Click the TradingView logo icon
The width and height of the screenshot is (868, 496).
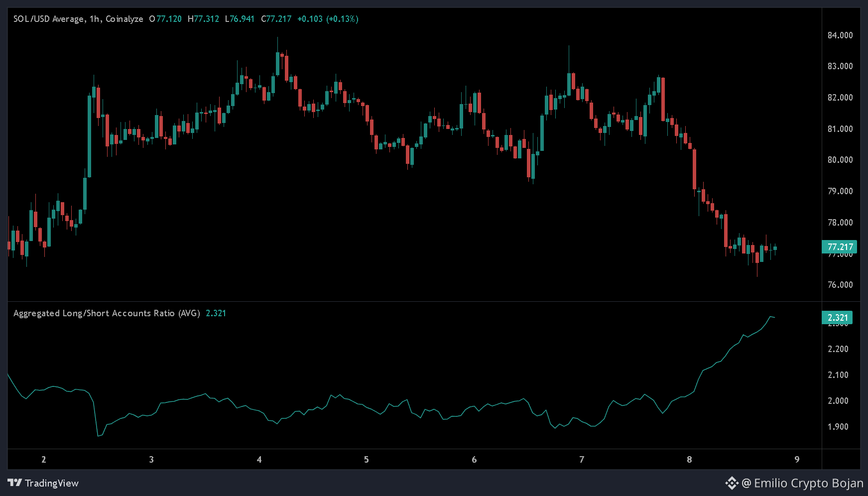15,483
